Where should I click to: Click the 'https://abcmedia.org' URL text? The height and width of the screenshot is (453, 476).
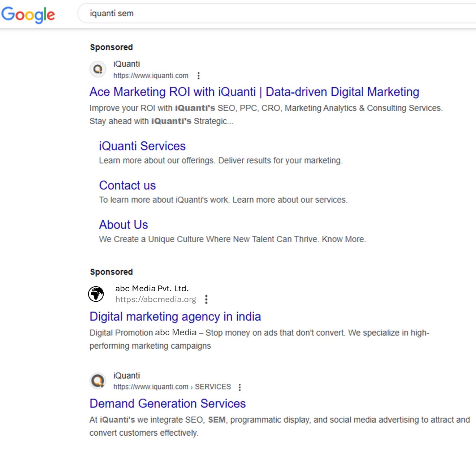(156, 299)
